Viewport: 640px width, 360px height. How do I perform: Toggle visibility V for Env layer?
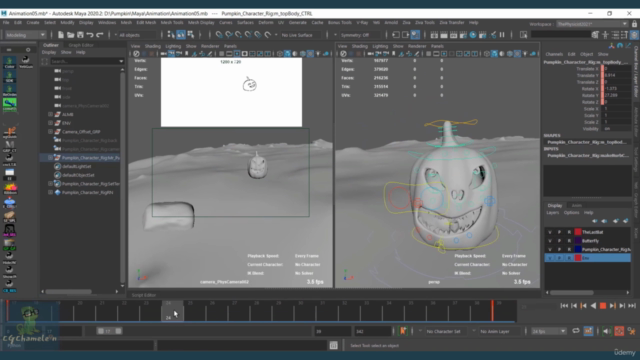coord(550,258)
